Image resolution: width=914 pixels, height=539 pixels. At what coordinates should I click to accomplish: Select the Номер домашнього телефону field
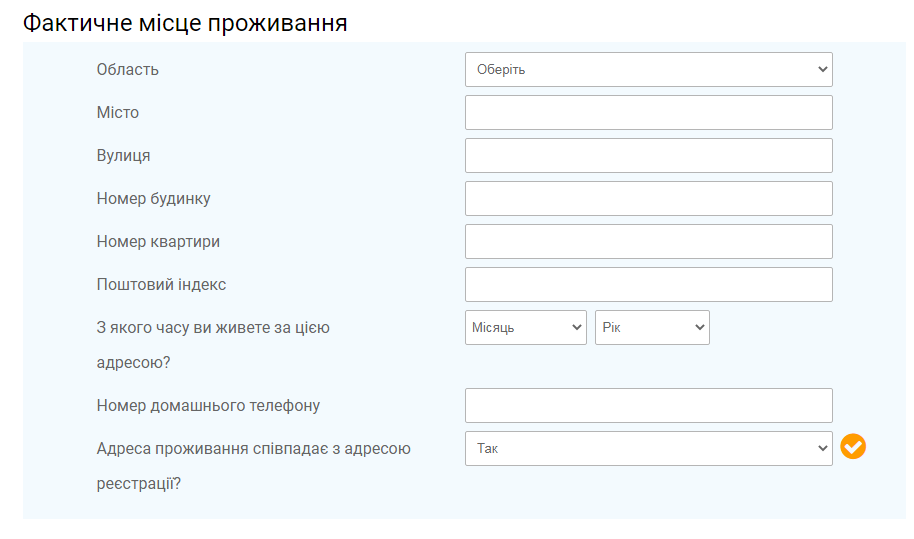pyautogui.click(x=648, y=406)
